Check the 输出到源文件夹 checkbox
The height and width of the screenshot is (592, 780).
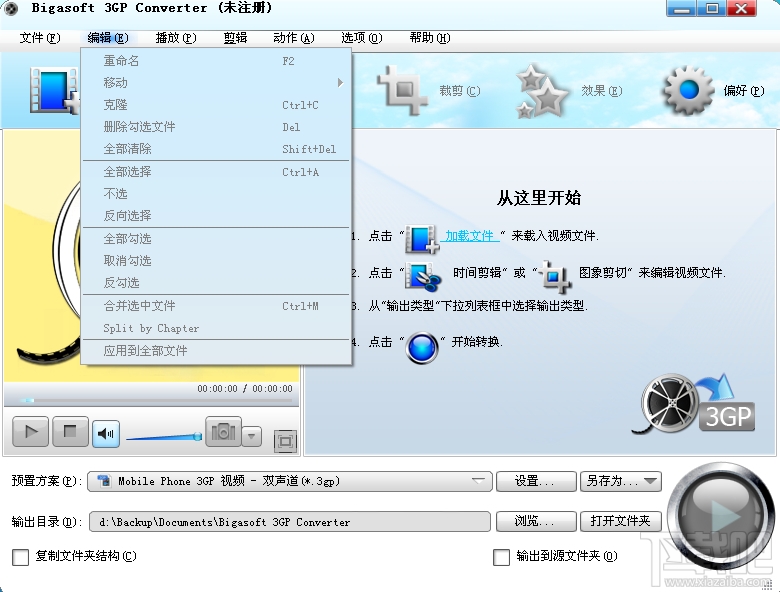(501, 557)
